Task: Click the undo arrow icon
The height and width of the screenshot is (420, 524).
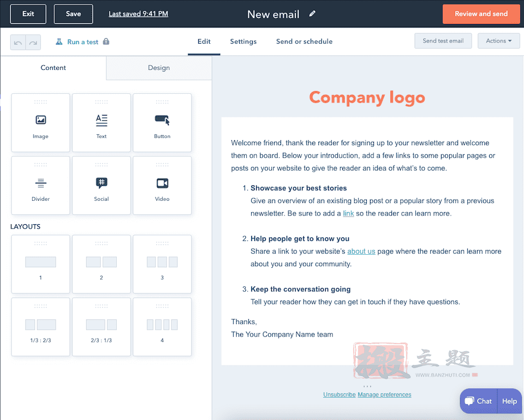Action: pos(18,43)
